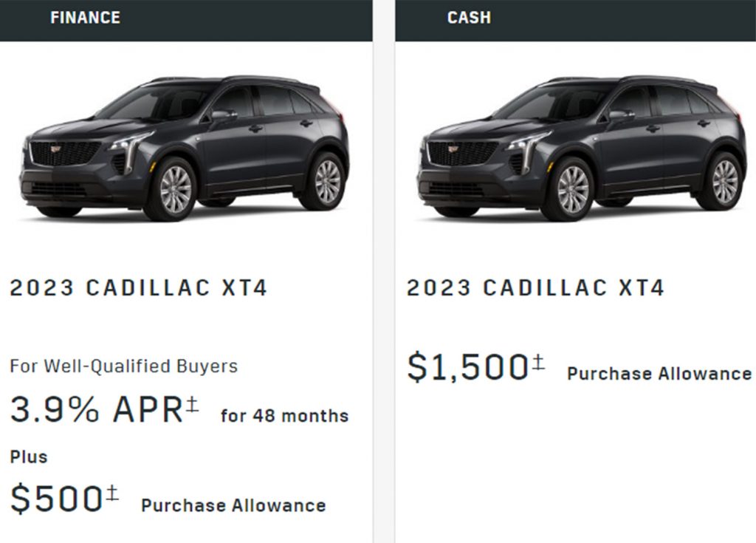This screenshot has width=756, height=543.
Task: Open the disclaimer symbol after $1,500
Action: tap(538, 361)
